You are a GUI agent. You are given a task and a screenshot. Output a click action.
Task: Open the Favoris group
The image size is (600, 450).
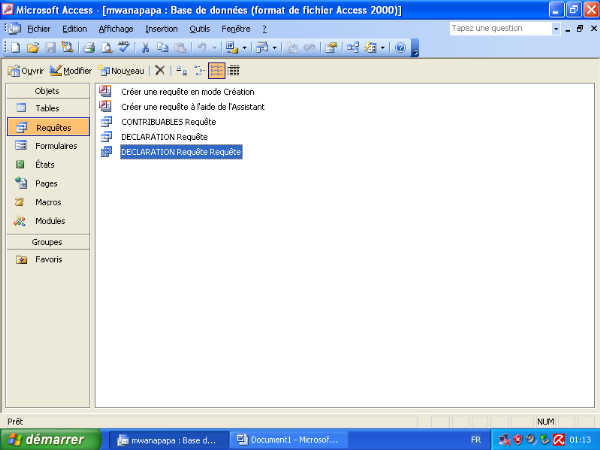48,259
